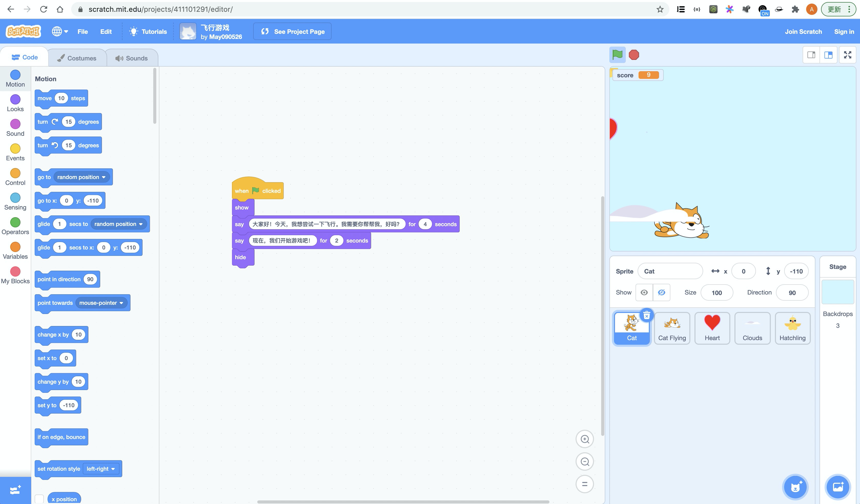860x504 pixels.
Task: Show sprite using the eye icon
Action: click(x=644, y=292)
